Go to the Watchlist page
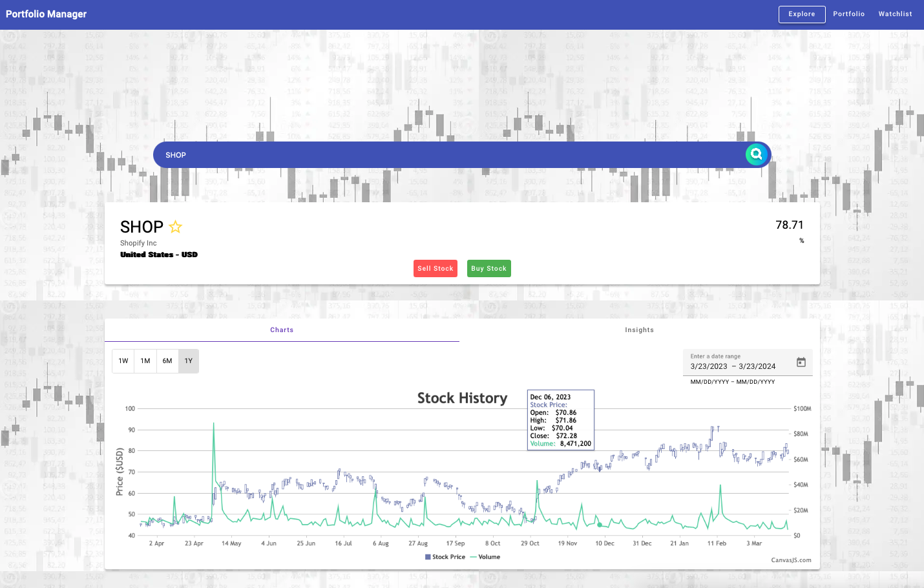This screenshot has width=924, height=588. pyautogui.click(x=896, y=14)
